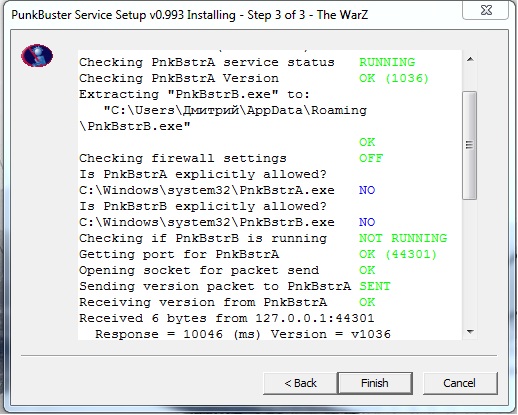
Task: Click the OK (1036) version result
Action: click(394, 78)
